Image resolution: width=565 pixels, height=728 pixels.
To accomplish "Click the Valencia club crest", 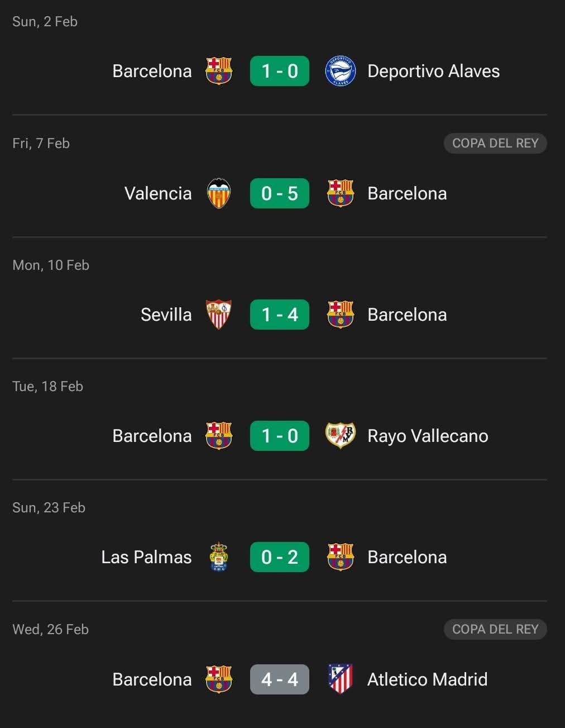I will (219, 193).
